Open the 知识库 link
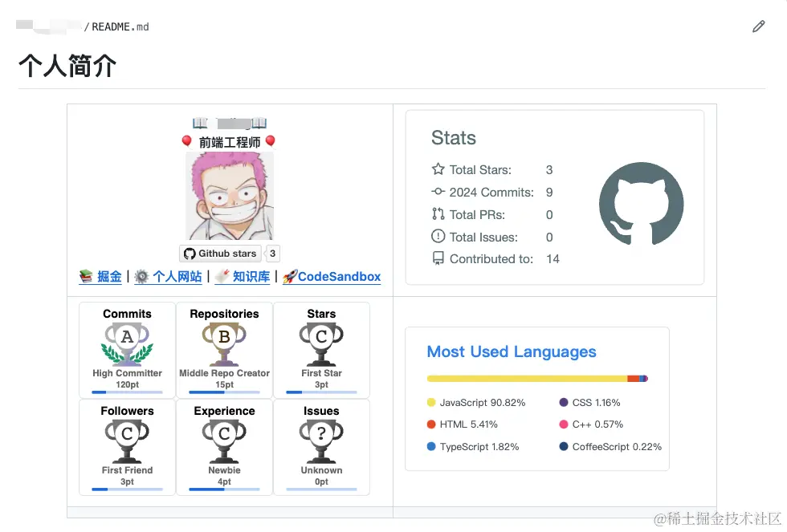This screenshot has width=787, height=532. 251,277
